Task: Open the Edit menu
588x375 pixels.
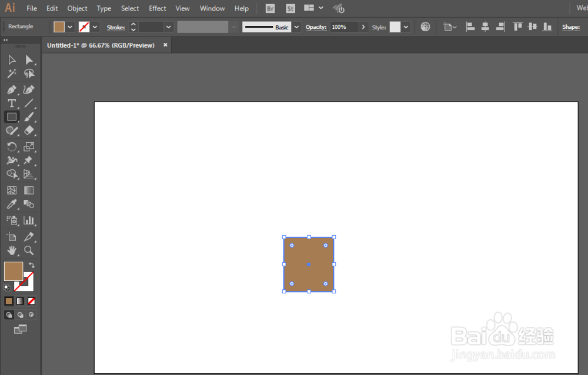Action: (52, 8)
